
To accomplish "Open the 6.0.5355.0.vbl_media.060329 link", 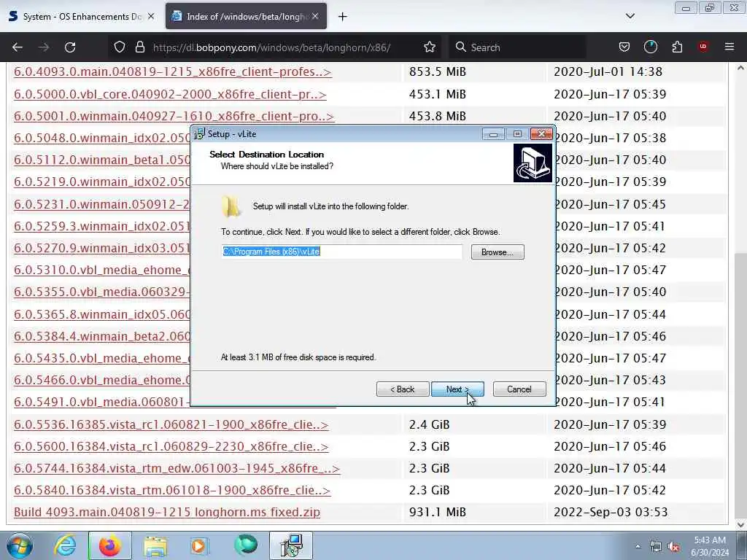I will pos(102,292).
